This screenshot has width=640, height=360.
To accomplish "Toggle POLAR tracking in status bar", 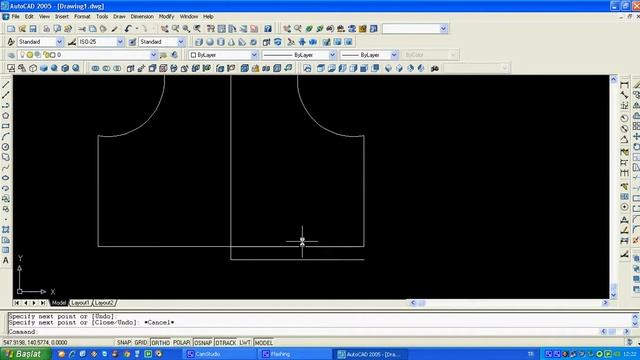I will 182,342.
